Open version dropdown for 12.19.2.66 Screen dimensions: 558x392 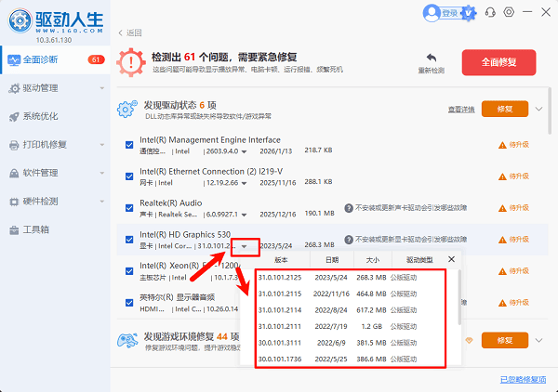pos(244,183)
